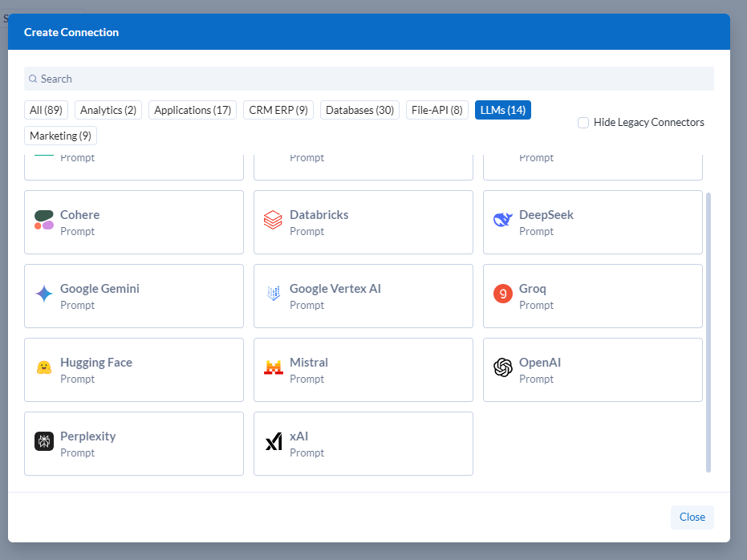Click the Prompt label under Cohere
This screenshot has width=747, height=560.
click(77, 231)
